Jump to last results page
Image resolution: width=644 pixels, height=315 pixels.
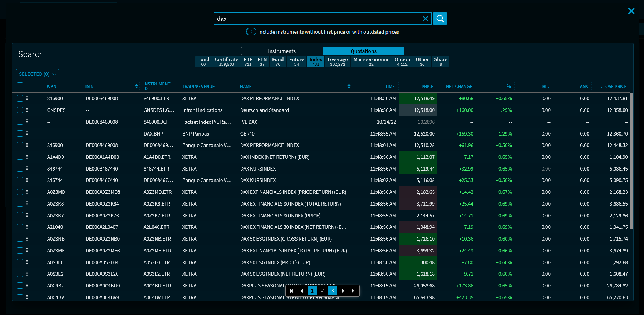tap(353, 291)
